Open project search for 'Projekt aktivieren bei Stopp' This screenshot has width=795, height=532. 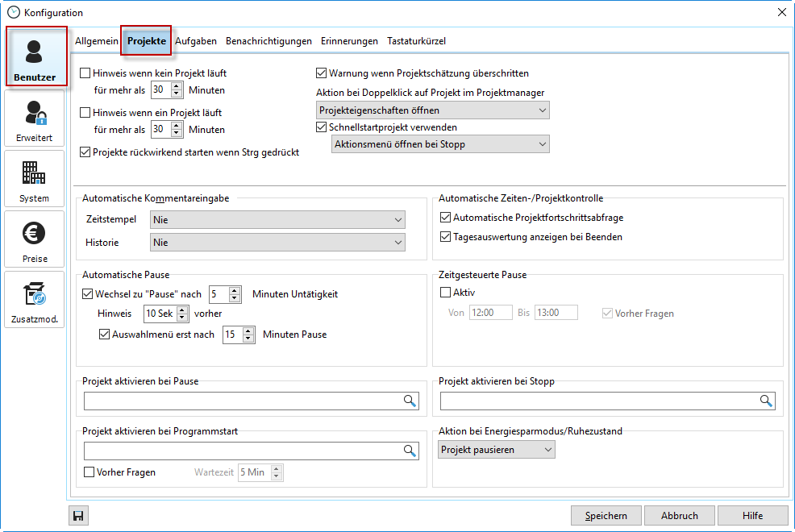pyautogui.click(x=766, y=401)
